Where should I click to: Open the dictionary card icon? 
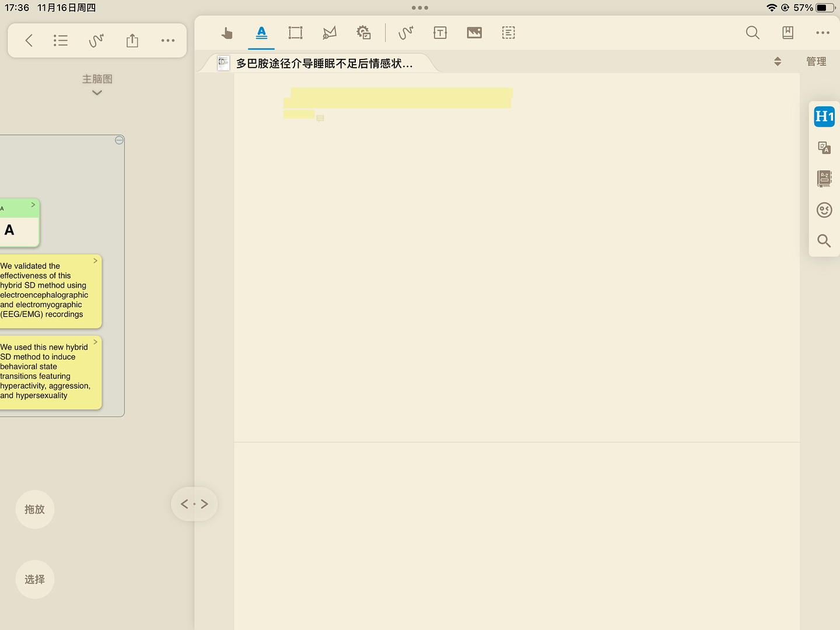coord(824,178)
